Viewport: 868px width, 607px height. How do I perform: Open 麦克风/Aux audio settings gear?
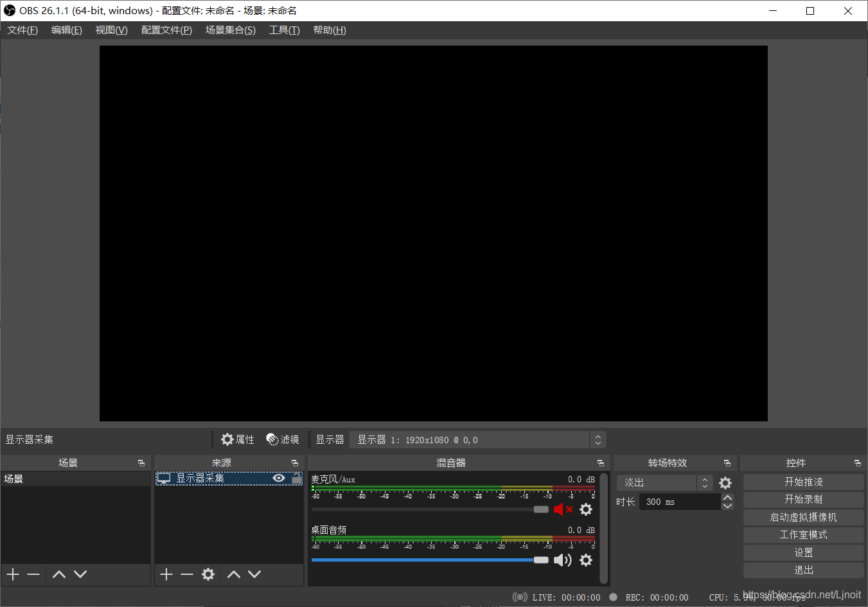click(586, 509)
